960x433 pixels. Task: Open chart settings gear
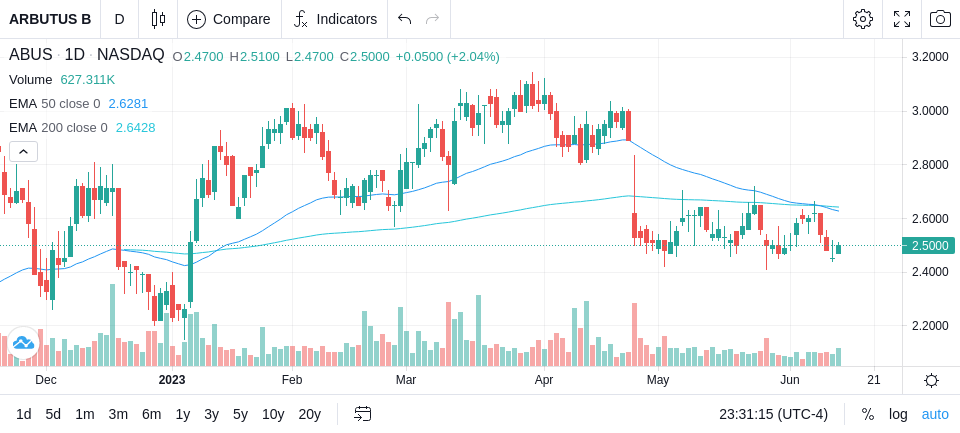tap(863, 19)
